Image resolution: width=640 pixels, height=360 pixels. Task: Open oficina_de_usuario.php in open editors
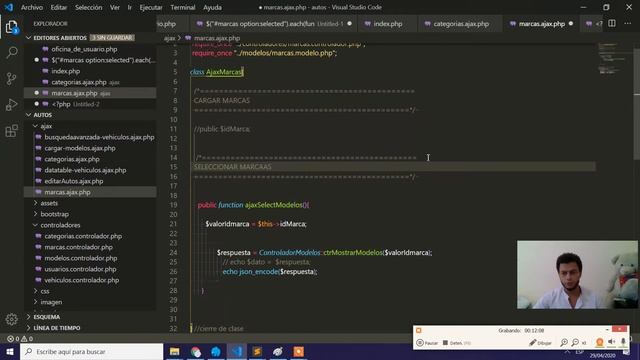(x=84, y=49)
